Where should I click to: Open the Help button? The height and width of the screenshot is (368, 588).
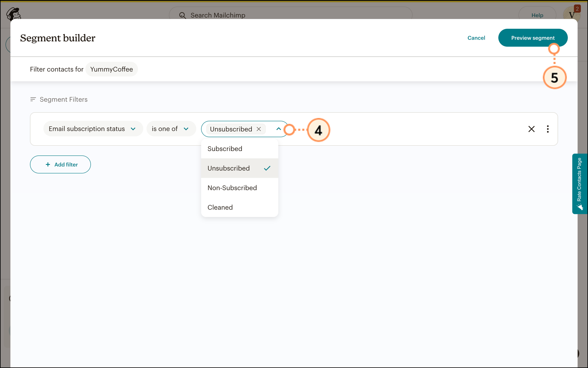537,15
